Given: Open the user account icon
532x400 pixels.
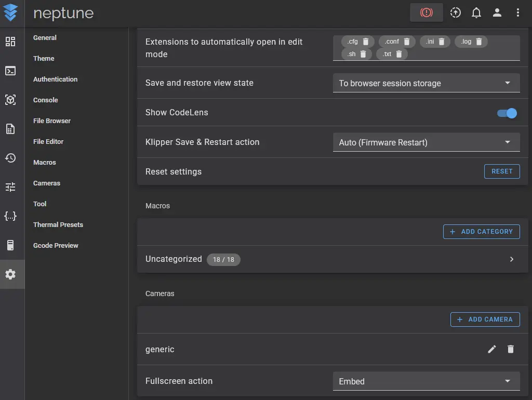Looking at the screenshot, I should (497, 12).
